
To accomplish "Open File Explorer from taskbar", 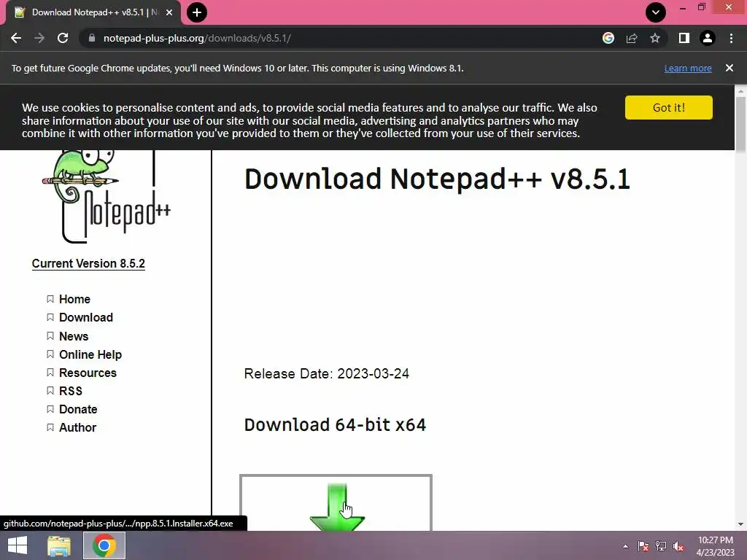I will (x=59, y=545).
